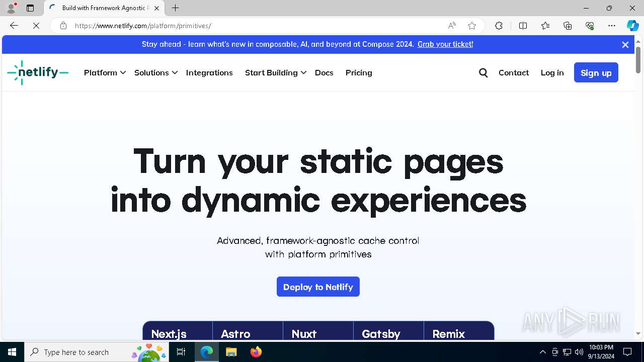Select the Remix framework tab
The height and width of the screenshot is (362, 644).
tap(459, 331)
